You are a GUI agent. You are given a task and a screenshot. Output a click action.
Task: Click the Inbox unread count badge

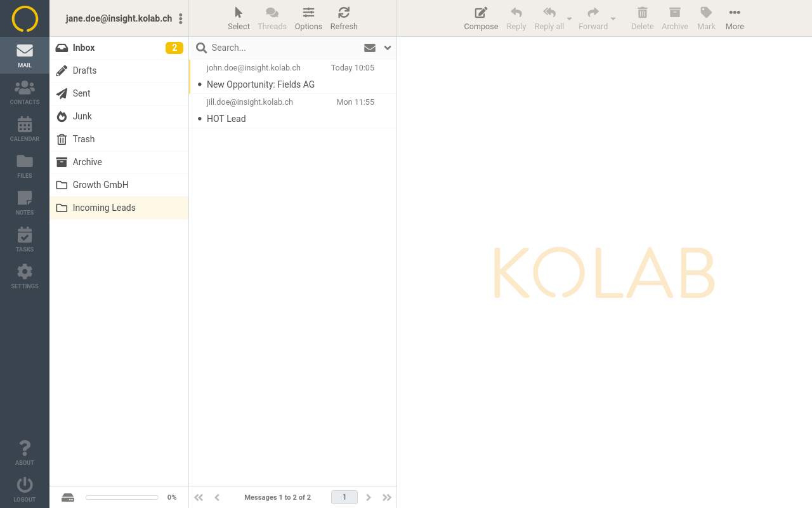174,48
